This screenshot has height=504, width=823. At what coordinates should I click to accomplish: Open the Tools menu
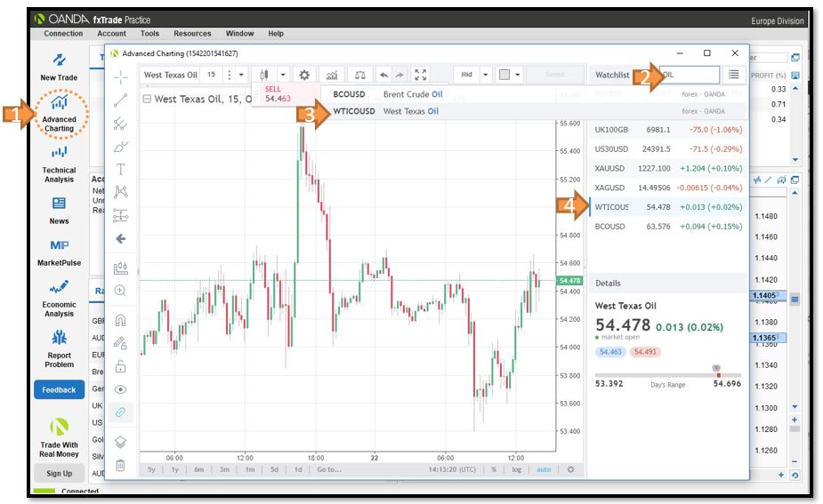(149, 34)
